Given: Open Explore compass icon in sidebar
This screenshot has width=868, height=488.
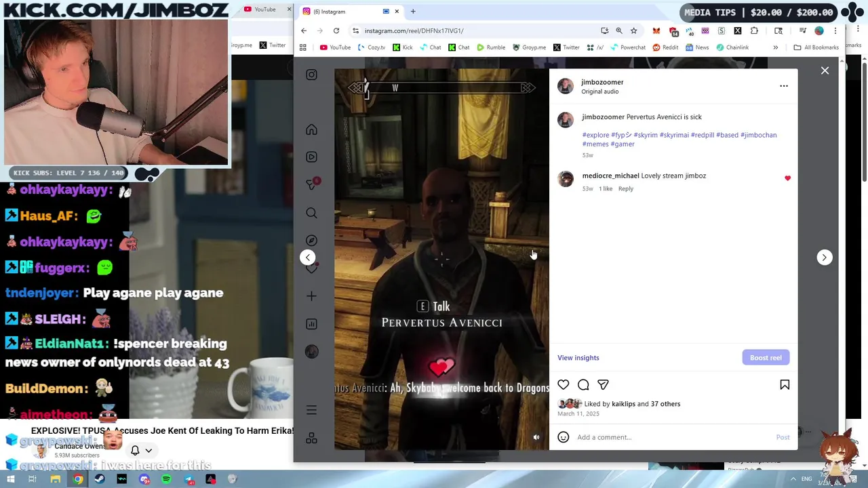Looking at the screenshot, I should click(x=311, y=241).
